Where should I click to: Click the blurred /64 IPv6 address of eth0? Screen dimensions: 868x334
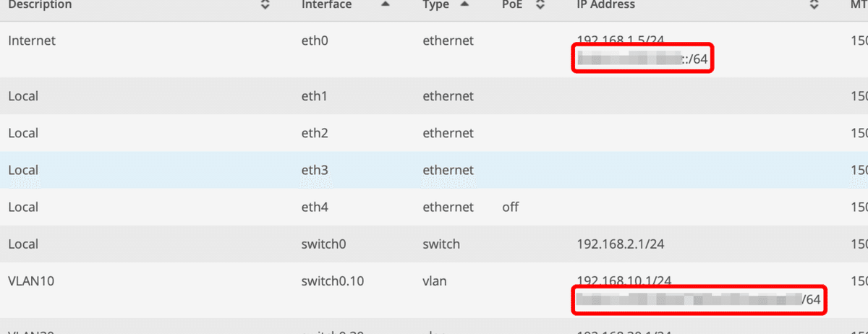tap(642, 59)
